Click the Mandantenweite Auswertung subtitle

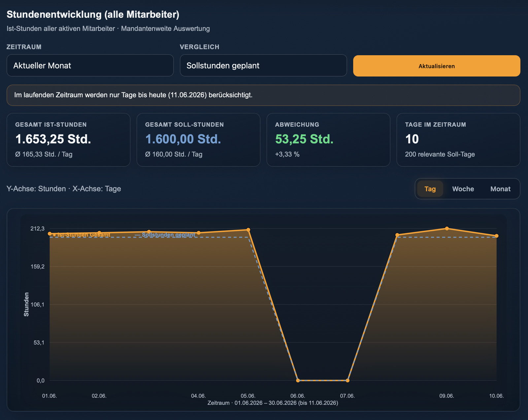(165, 29)
